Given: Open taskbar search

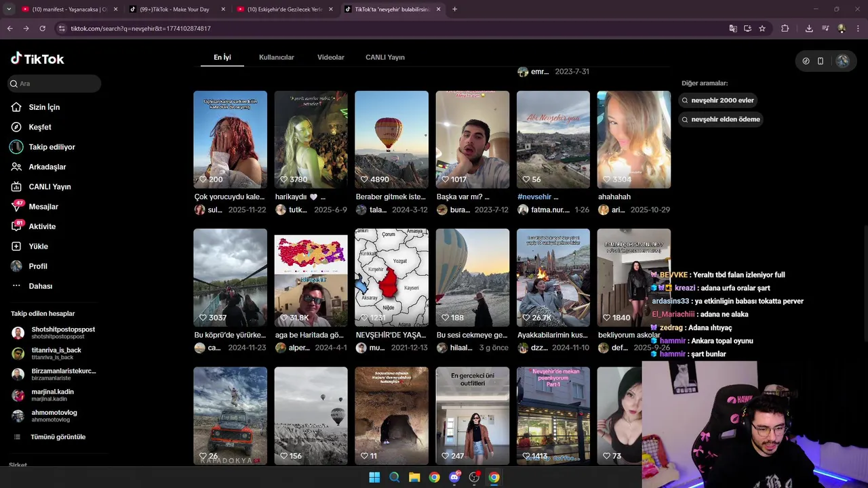Looking at the screenshot, I should 394,477.
